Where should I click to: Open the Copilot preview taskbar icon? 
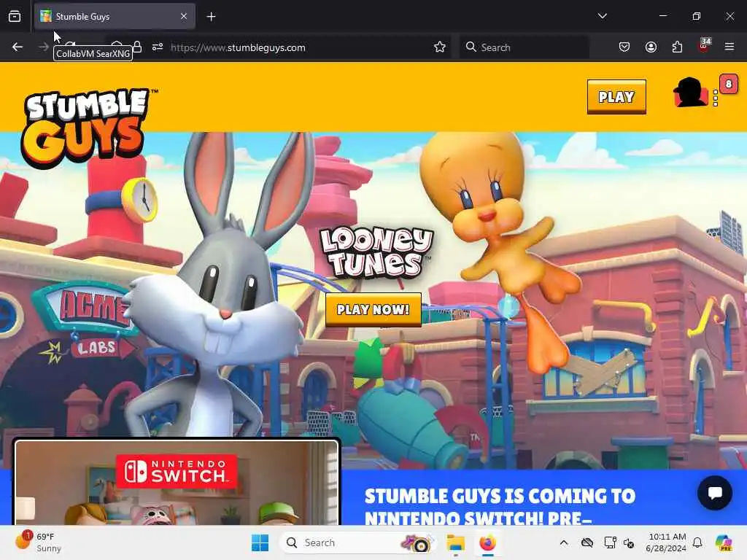pos(724,542)
